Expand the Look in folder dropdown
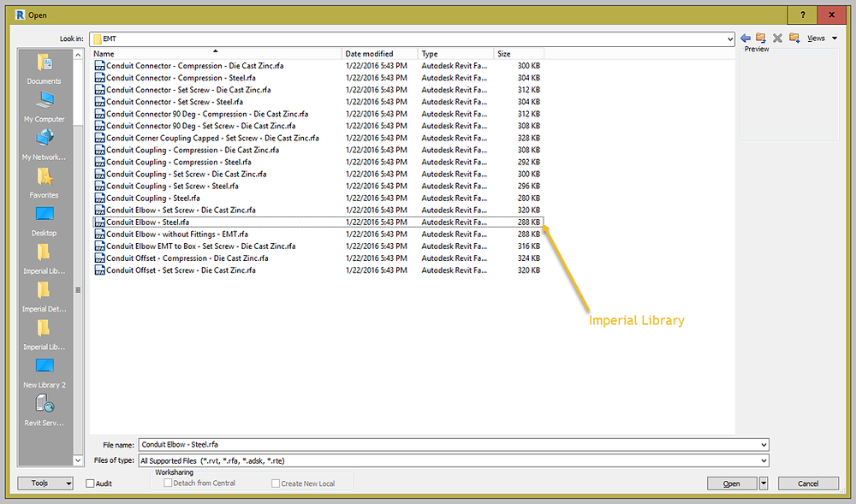Screen dimensions: 856x504 tap(730, 39)
